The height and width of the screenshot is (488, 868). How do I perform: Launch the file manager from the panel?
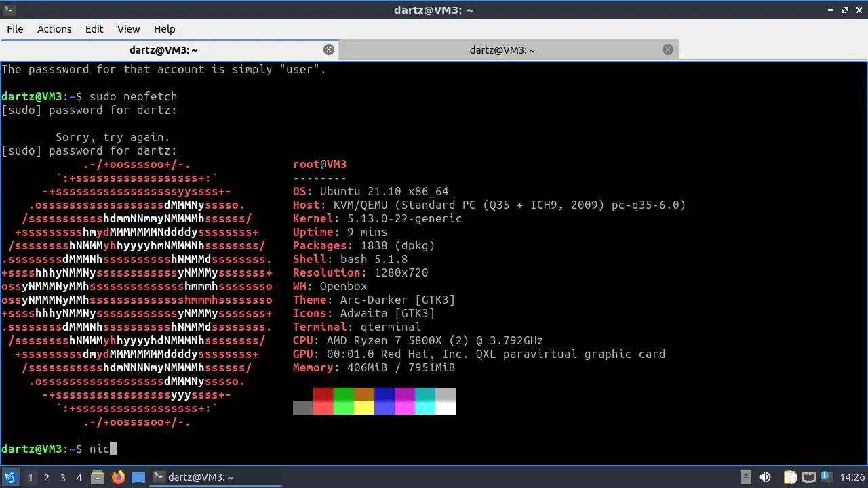click(x=98, y=477)
